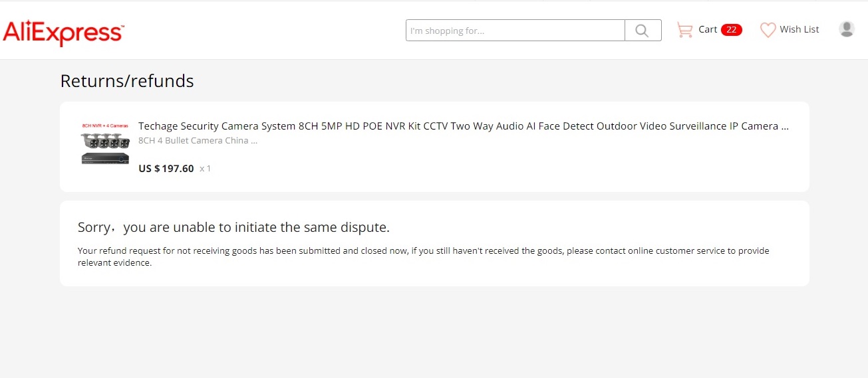Focus the "I'm shopping for..." search field
Screen dimensions: 868x378
tap(515, 31)
